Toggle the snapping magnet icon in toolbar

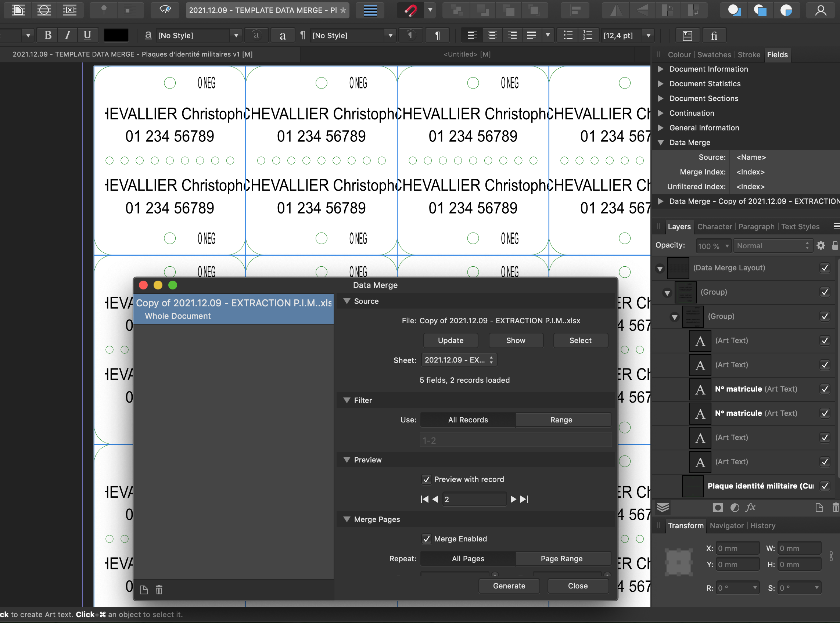tap(411, 10)
